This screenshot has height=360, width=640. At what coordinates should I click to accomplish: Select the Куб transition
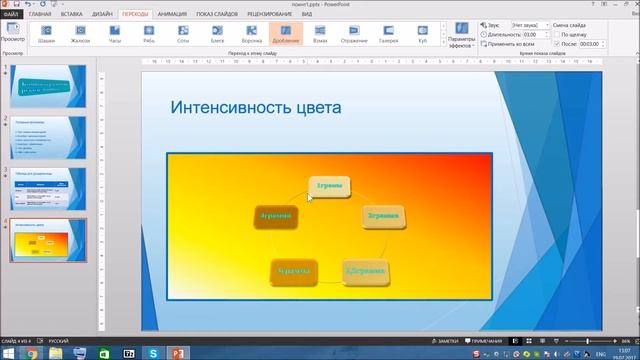(x=423, y=34)
